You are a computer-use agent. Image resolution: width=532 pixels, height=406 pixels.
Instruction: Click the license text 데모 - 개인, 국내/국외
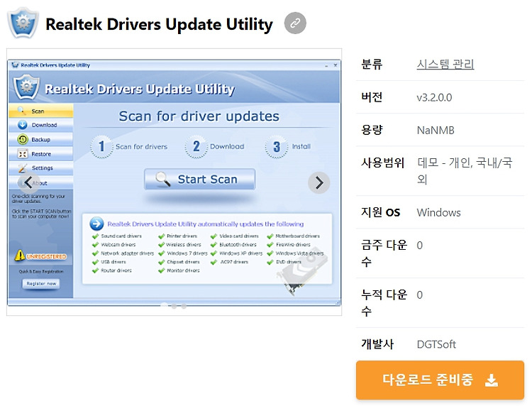465,171
